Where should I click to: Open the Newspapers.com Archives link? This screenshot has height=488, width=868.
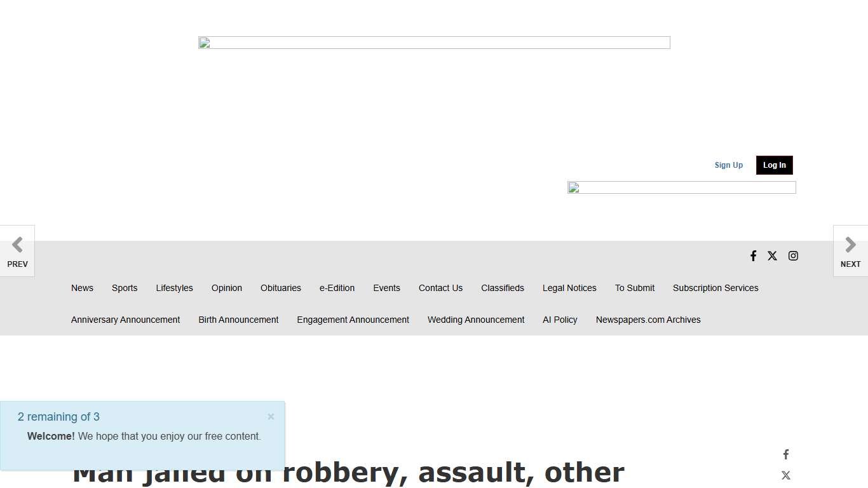(x=648, y=320)
